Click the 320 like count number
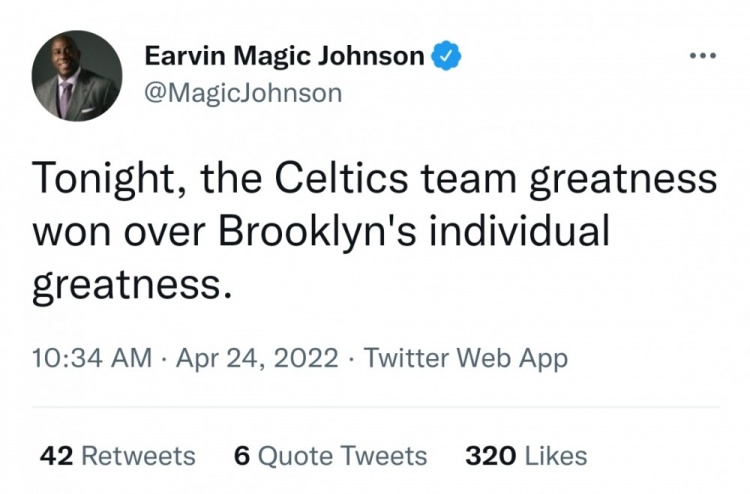Viewport: 750px width, 494px height. 491,455
